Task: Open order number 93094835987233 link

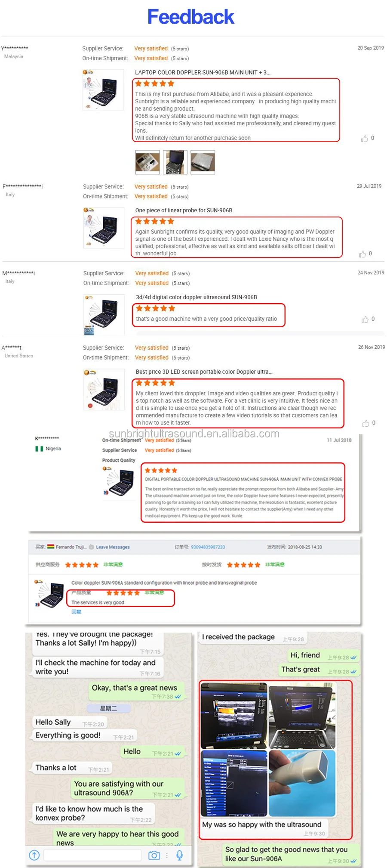Action: (x=208, y=547)
